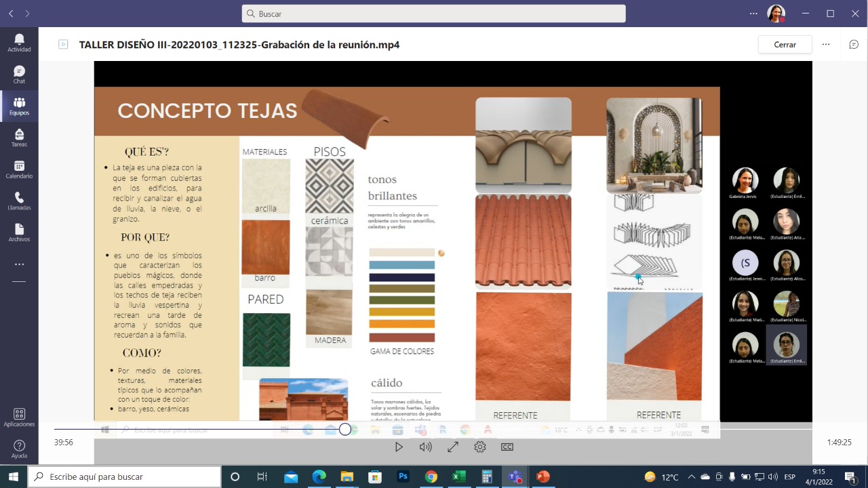Open Chat in the Teams sidebar
Viewport: 868px width, 488px height.
click(19, 75)
